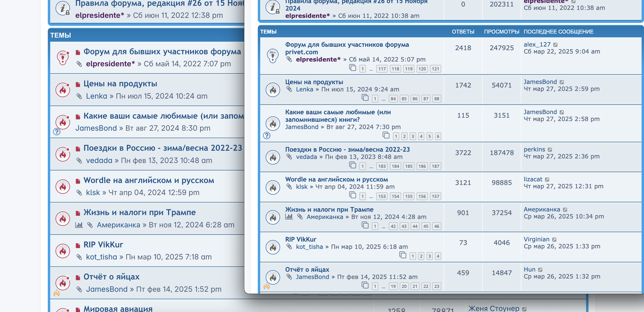Screen dimensions: 644x312
Task: Open Цены на продукты topic in front window
Action: [x=314, y=82]
